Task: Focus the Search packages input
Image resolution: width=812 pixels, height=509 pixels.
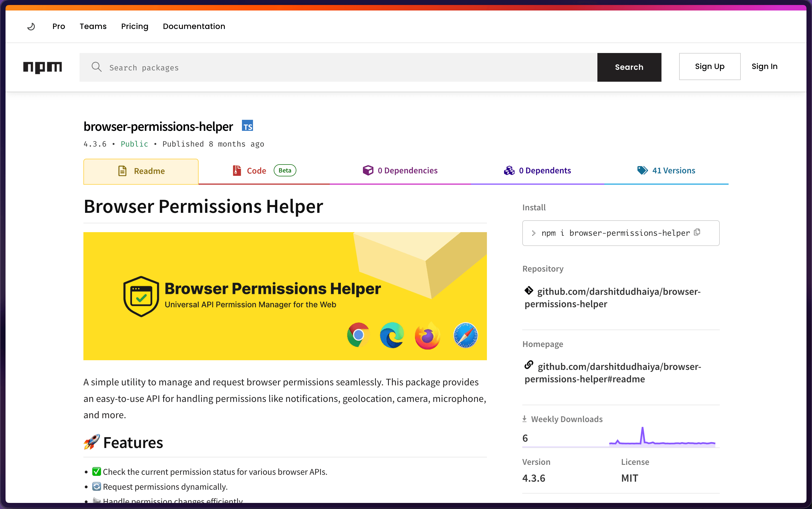Action: pyautogui.click(x=338, y=67)
